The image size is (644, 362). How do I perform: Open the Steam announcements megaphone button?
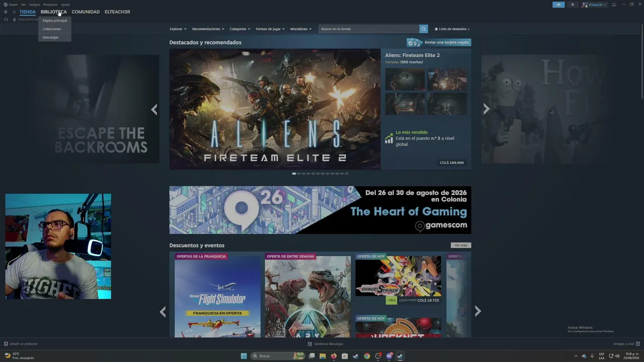tap(558, 5)
